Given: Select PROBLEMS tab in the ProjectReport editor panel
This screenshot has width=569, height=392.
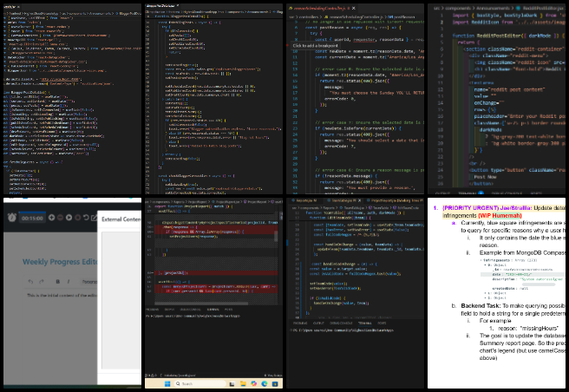Looking at the screenshot, I should pos(153,310).
